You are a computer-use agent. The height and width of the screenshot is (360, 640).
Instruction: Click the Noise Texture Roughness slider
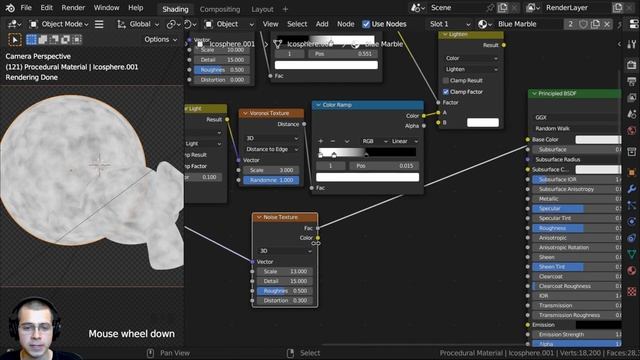click(285, 291)
